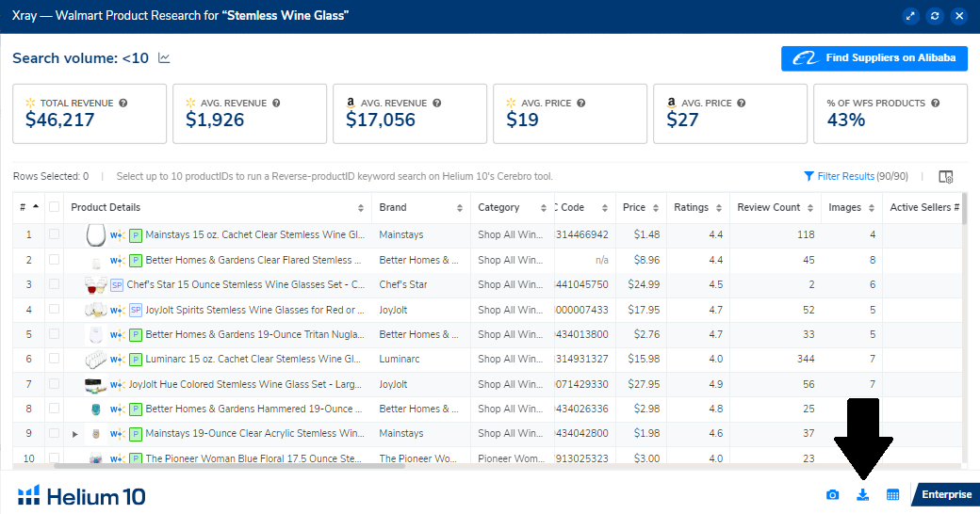Click rating 4.9 in JoyJolt Hue row
This screenshot has height=514, width=980.
pos(716,384)
